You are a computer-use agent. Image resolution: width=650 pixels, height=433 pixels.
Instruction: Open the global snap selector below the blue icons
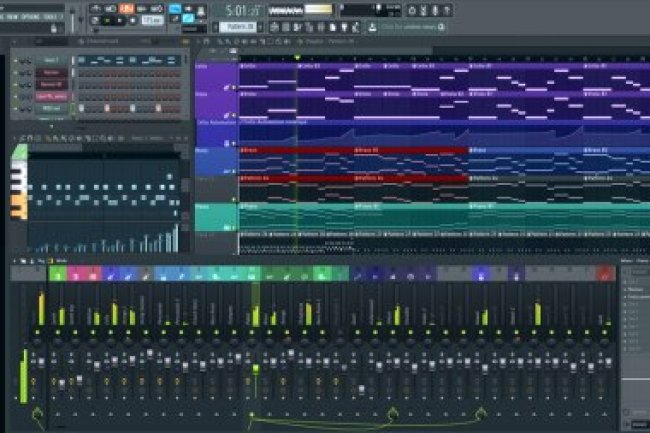(x=194, y=29)
